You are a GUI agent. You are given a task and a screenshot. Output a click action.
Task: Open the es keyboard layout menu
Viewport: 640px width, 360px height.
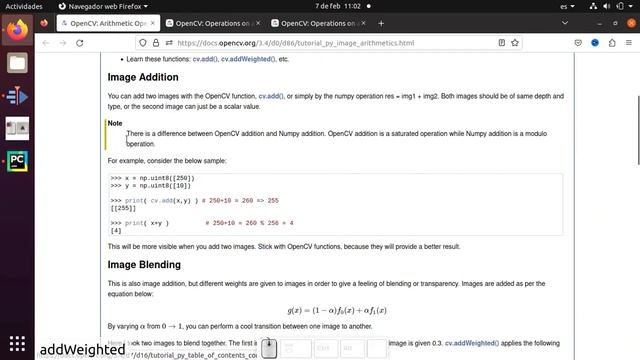click(x=567, y=6)
